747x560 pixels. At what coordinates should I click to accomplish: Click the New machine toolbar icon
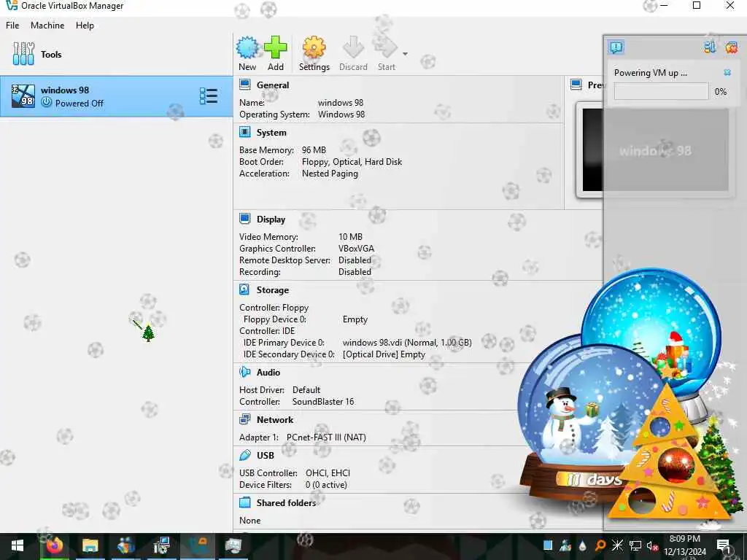(247, 47)
